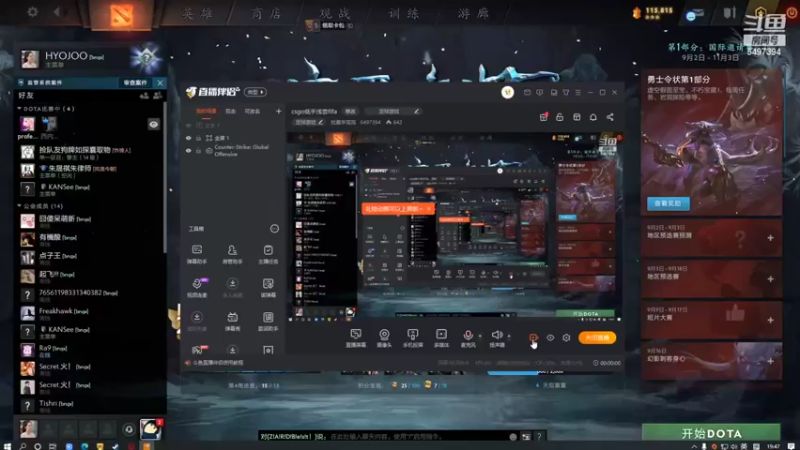The width and height of the screenshot is (800, 450).
Task: Add a new scene with plus icon
Action: click(x=279, y=111)
